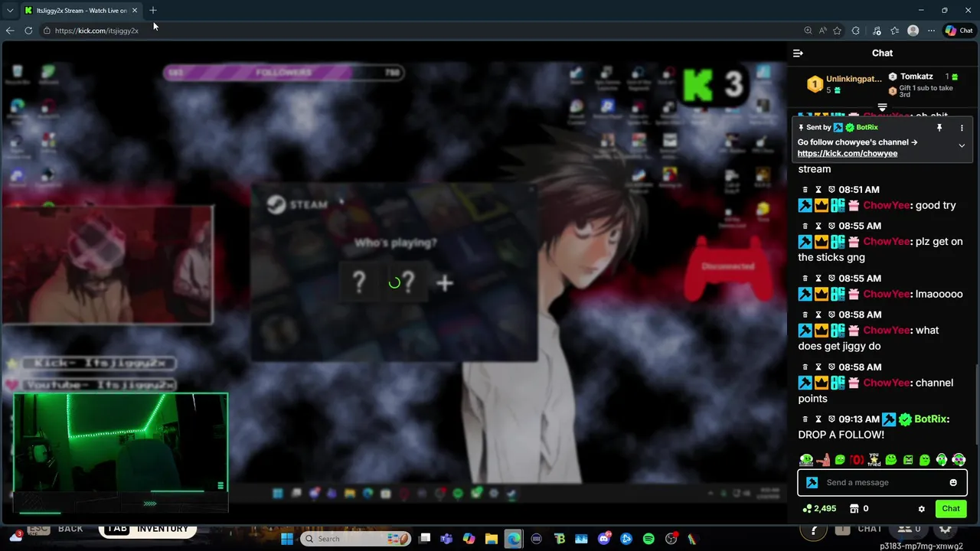Open Discord from the Windows taskbar
Screen dimensions: 980x551
pos(604,539)
